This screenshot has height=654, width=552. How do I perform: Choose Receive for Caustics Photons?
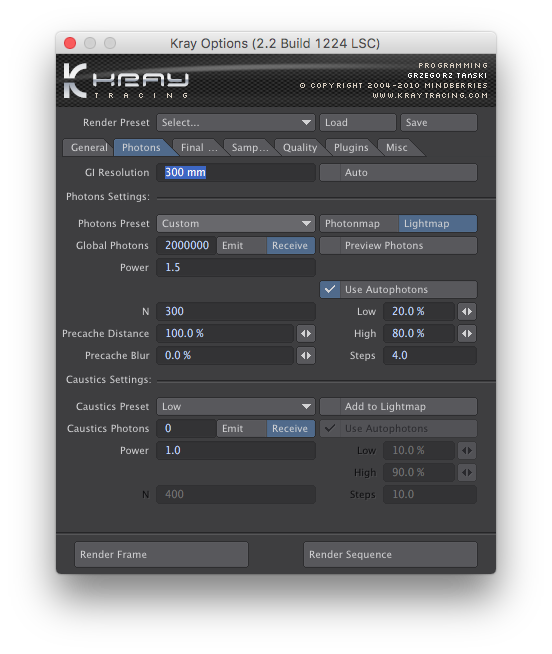pos(291,428)
